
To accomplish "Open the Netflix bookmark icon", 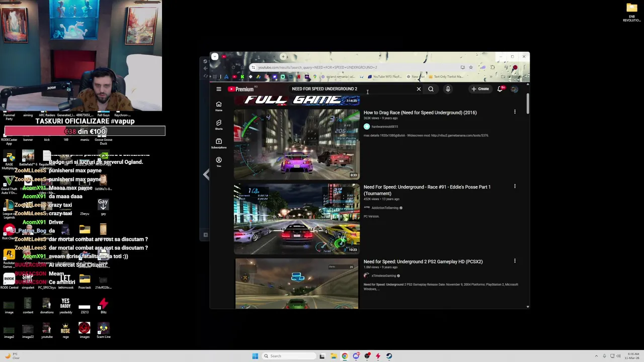I will [298, 77].
